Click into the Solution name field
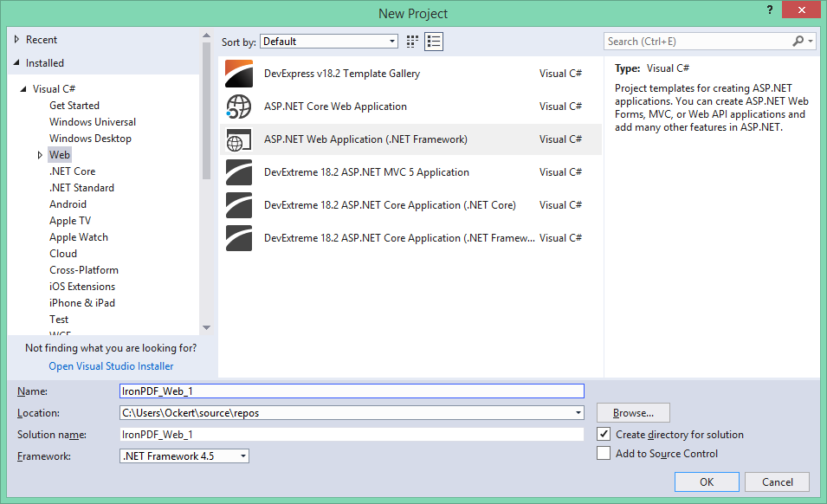The width and height of the screenshot is (827, 504). tap(352, 435)
